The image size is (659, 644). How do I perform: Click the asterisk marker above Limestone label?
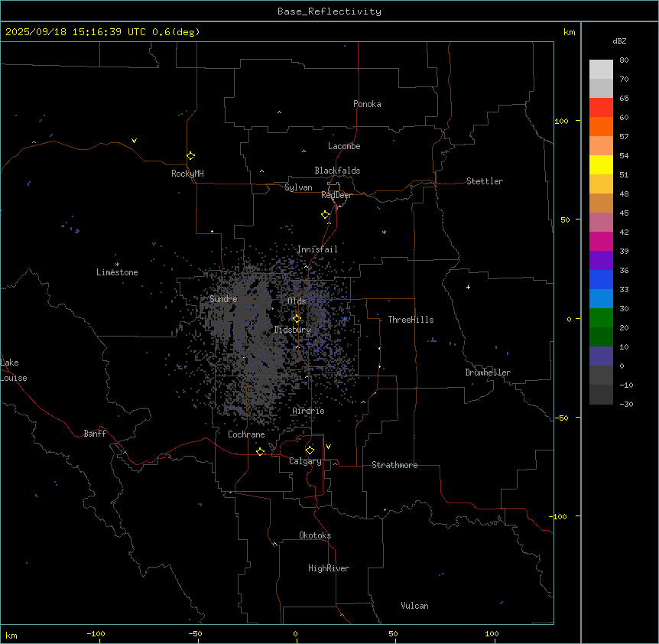point(117,264)
